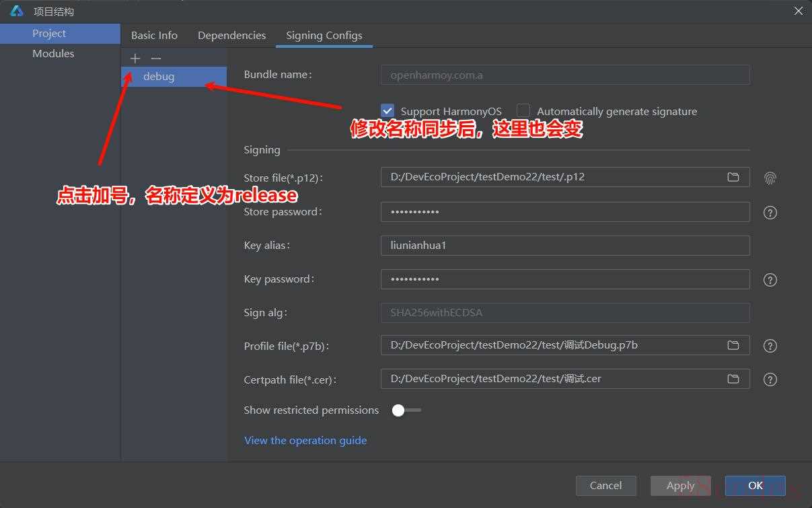812x508 pixels.
Task: Toggle Show restricted permissions switch
Action: point(406,410)
